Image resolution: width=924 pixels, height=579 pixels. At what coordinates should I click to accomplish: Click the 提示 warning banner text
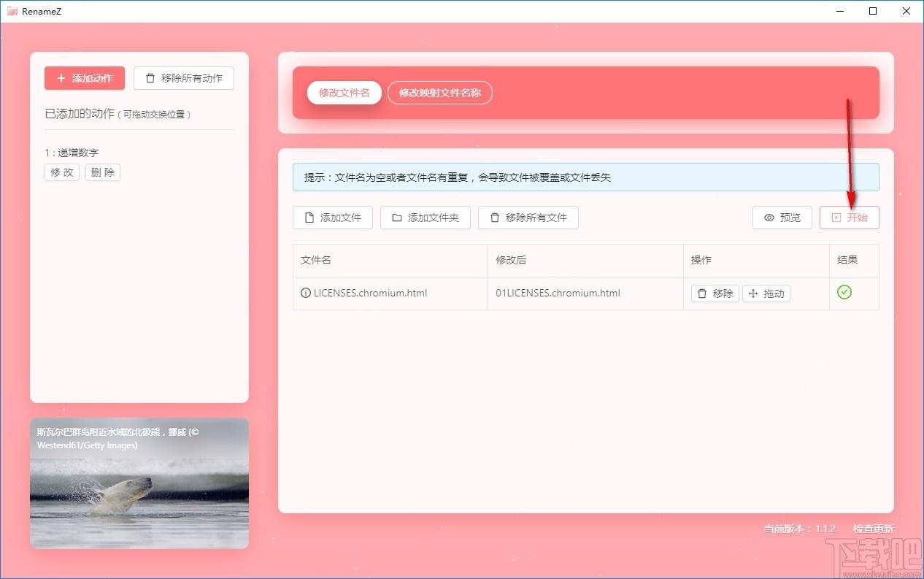point(458,177)
